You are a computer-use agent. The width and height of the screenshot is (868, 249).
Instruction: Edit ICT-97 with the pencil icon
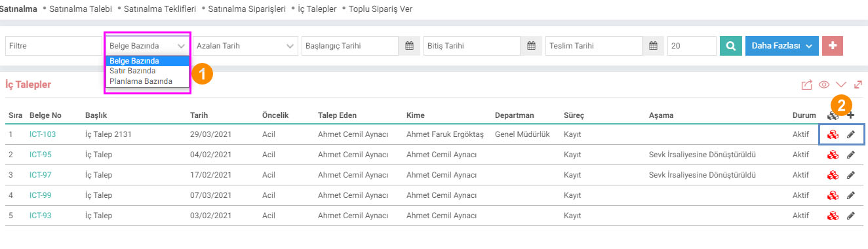[851, 175]
